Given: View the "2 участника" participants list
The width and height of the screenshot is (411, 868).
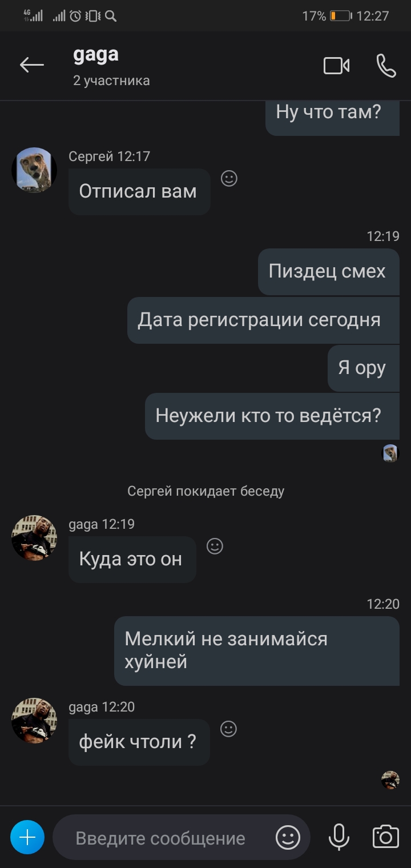Looking at the screenshot, I should [111, 81].
